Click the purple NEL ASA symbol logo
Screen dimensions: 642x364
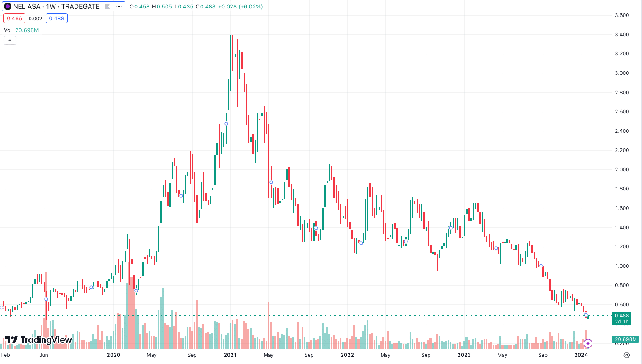pyautogui.click(x=8, y=6)
